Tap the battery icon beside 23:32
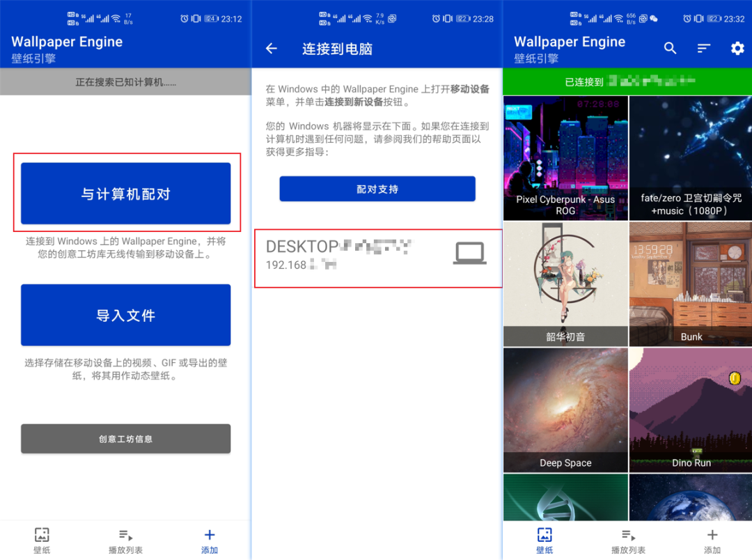The height and width of the screenshot is (560, 752). 714,19
